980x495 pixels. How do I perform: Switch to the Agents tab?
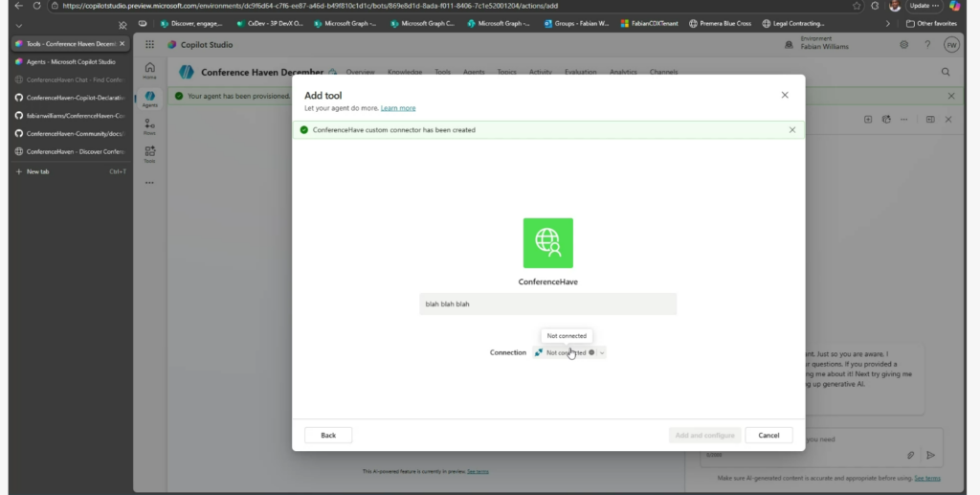(x=474, y=72)
